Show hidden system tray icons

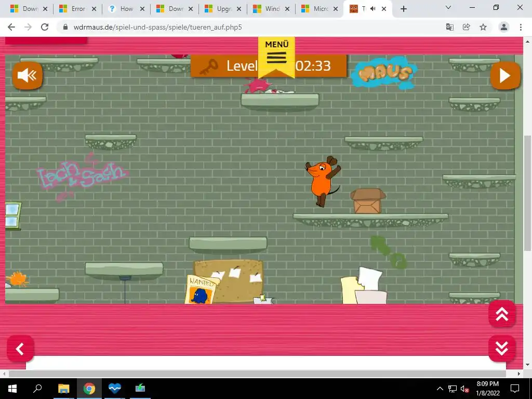pyautogui.click(x=440, y=389)
